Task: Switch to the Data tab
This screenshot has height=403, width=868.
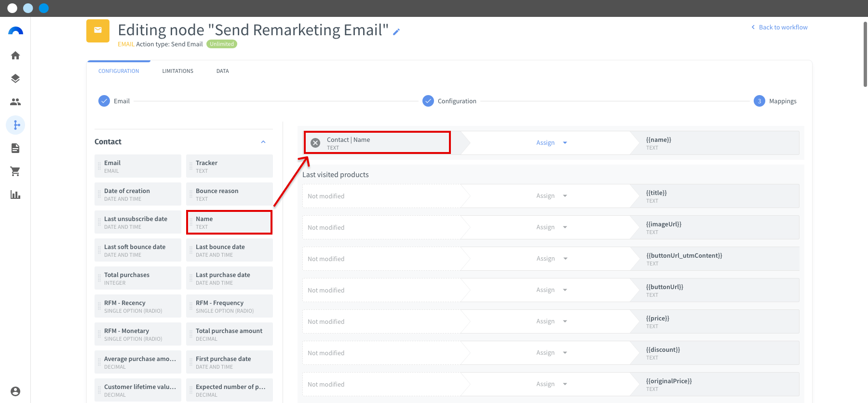Action: [222, 71]
